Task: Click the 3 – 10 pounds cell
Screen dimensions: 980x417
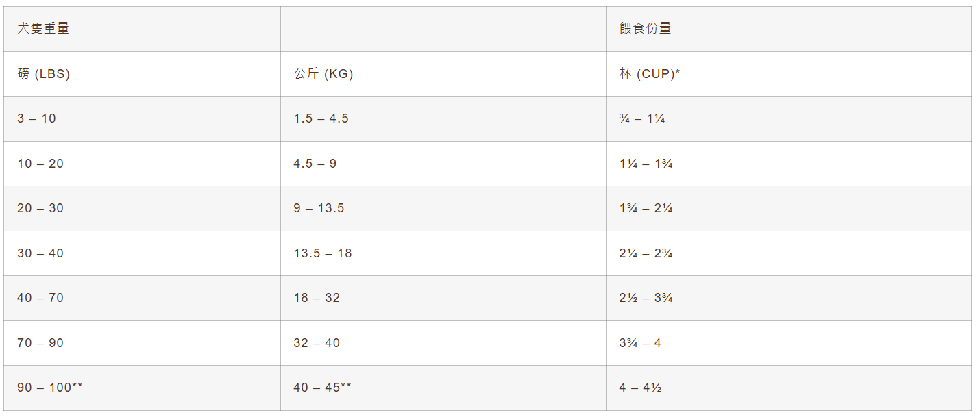Action: coord(37,118)
